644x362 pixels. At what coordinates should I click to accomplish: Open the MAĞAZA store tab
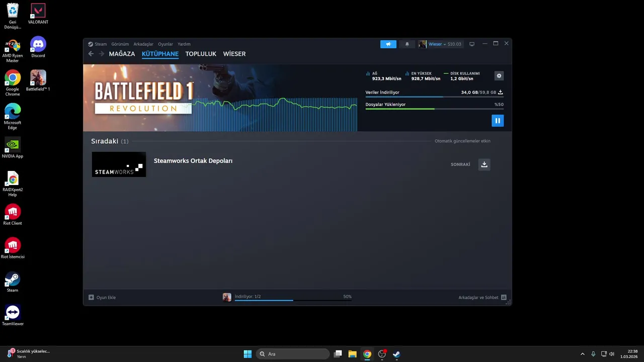[122, 54]
